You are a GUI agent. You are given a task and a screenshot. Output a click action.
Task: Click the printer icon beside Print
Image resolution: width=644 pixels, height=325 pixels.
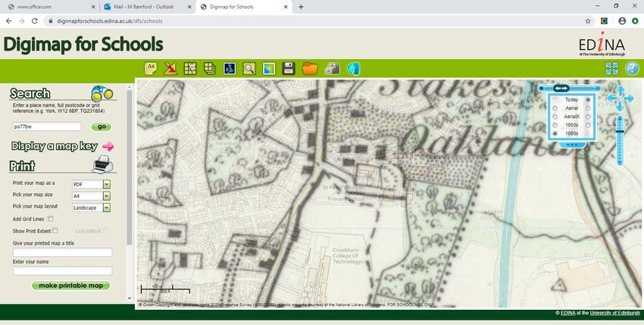[x=102, y=164]
